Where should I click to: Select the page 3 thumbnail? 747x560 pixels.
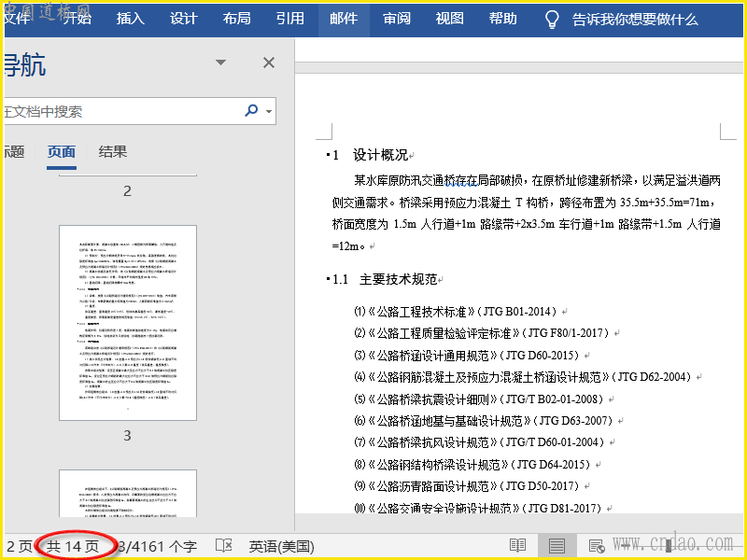[128, 323]
